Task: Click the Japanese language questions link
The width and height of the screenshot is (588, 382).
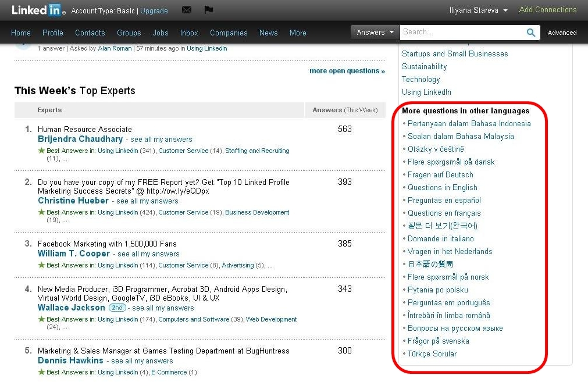Action: tap(430, 264)
